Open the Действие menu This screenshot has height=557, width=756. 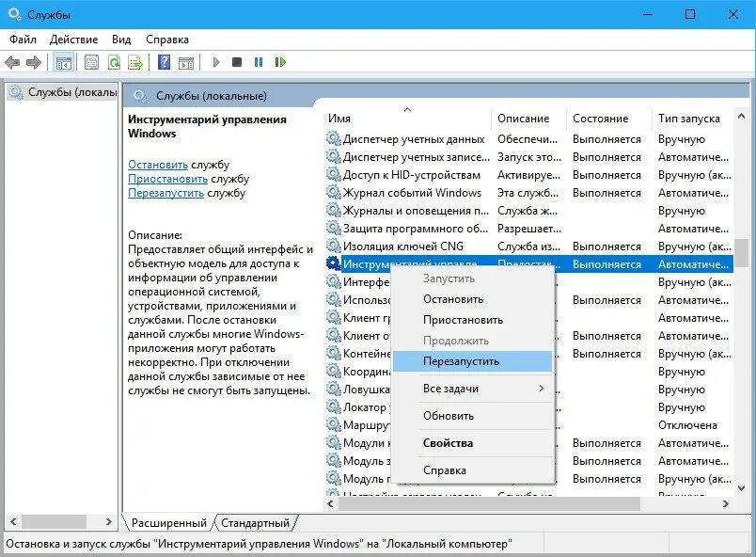(73, 40)
